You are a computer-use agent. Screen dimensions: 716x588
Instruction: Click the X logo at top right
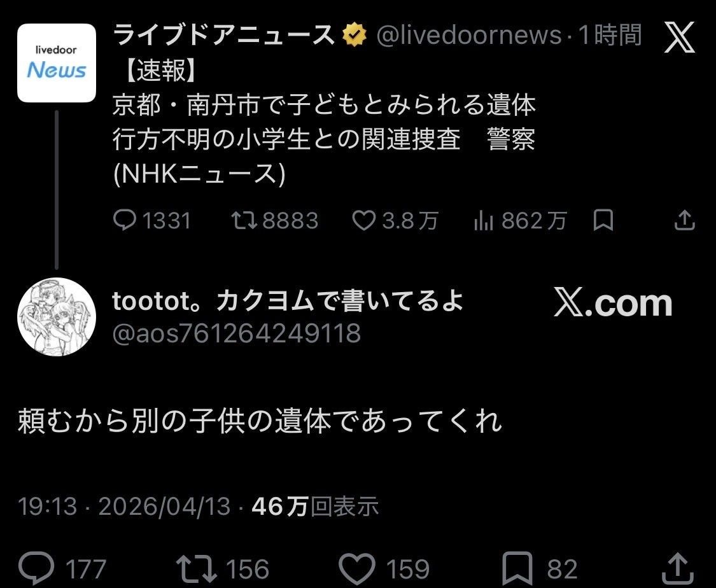tap(680, 37)
